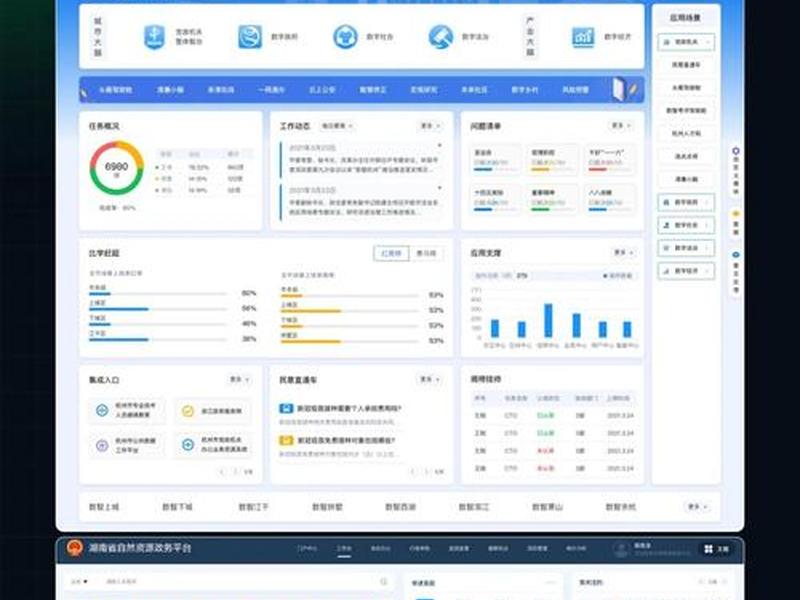Click the top yellow progress bar in 比学赶超
This screenshot has height=600, width=800.
tap(349, 295)
